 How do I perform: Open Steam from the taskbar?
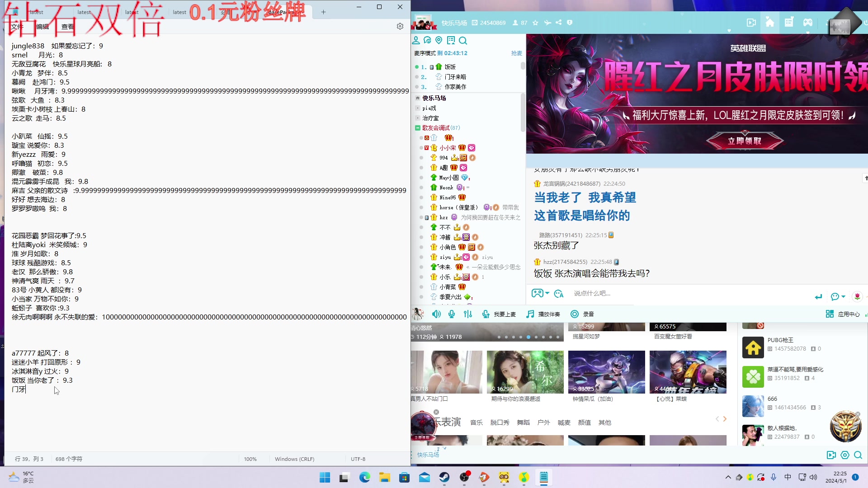(444, 477)
